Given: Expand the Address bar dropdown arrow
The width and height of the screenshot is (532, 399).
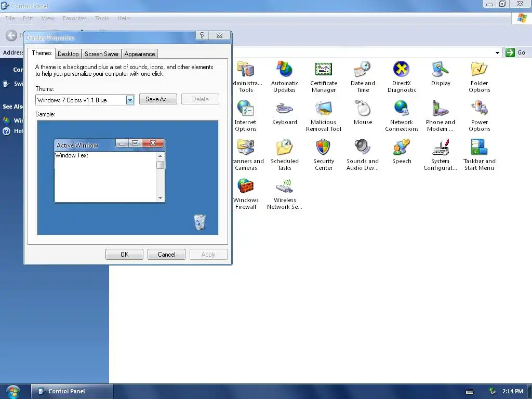Looking at the screenshot, I should point(497,52).
